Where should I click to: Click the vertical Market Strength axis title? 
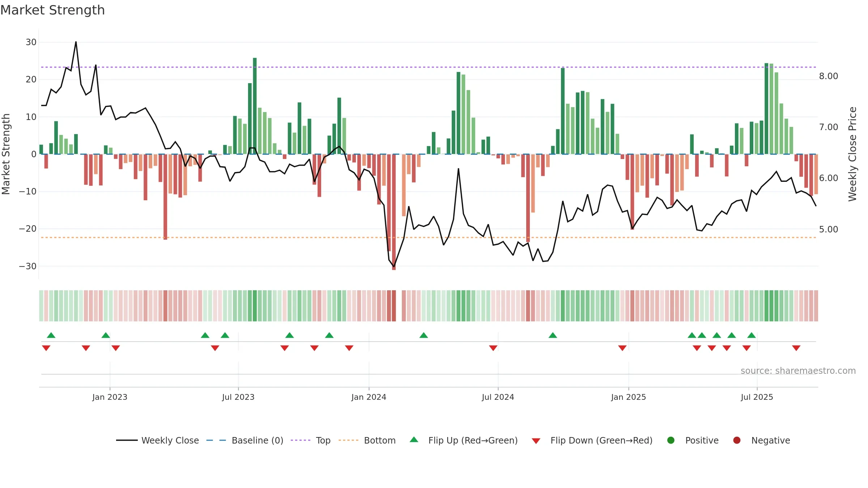(6, 154)
